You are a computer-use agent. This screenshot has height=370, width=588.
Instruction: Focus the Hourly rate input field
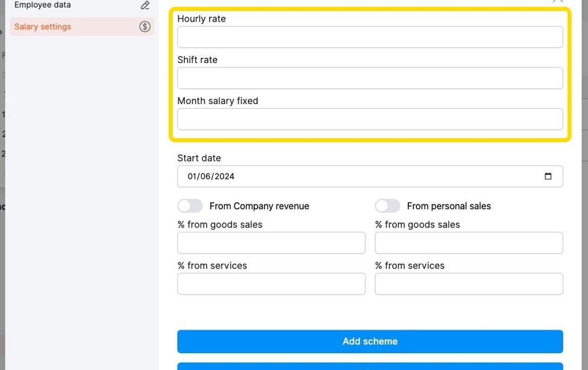(370, 37)
